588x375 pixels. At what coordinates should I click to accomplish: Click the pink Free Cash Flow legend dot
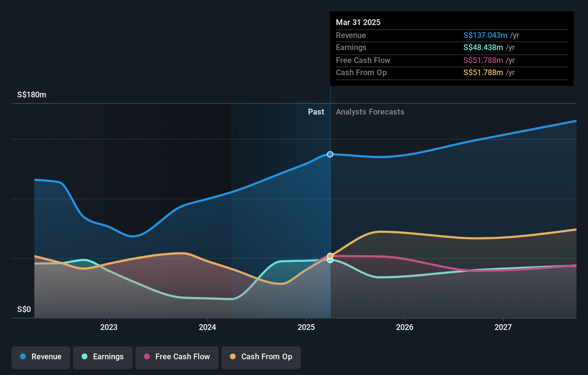tap(147, 357)
